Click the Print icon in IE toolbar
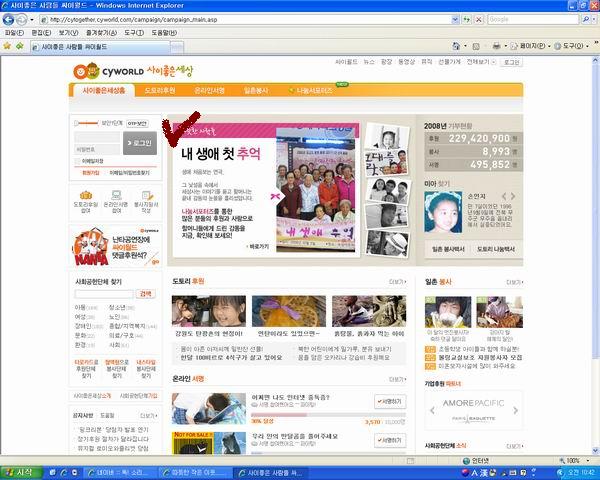Screen dimensions: 600x480 pos(496,46)
